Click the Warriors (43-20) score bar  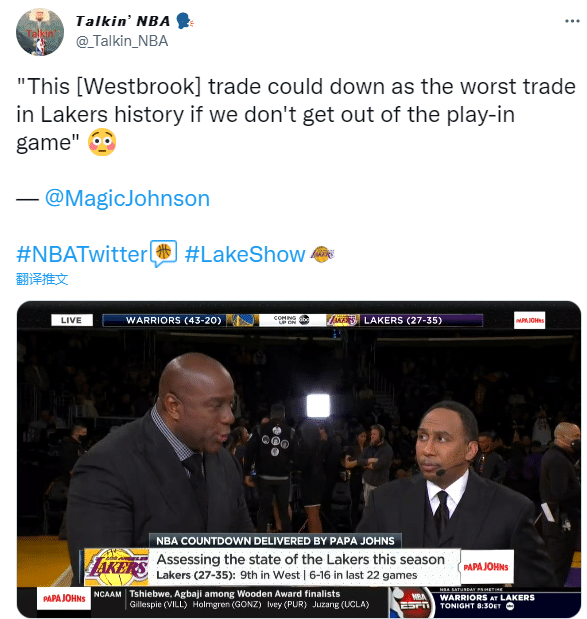(x=173, y=320)
